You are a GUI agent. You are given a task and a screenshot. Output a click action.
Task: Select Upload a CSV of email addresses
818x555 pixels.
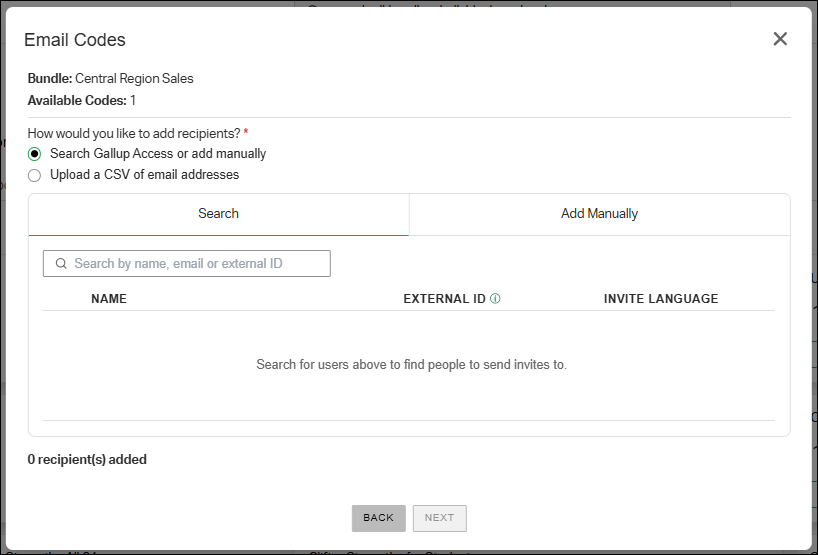tap(34, 175)
